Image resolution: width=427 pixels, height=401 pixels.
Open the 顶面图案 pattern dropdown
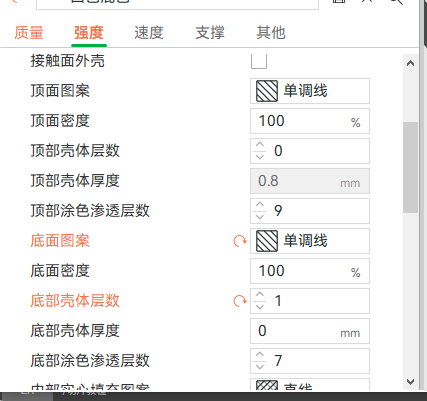(x=310, y=91)
